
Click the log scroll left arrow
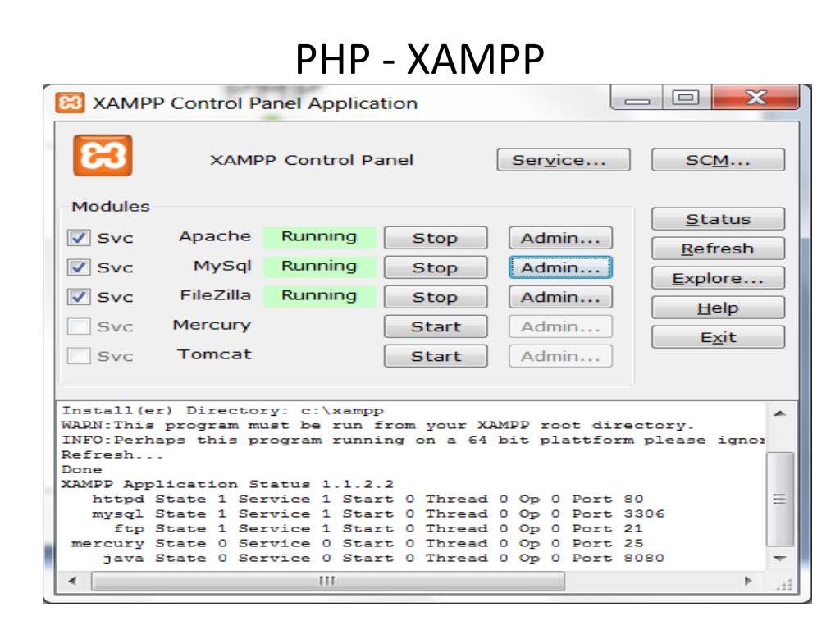pyautogui.click(x=72, y=581)
